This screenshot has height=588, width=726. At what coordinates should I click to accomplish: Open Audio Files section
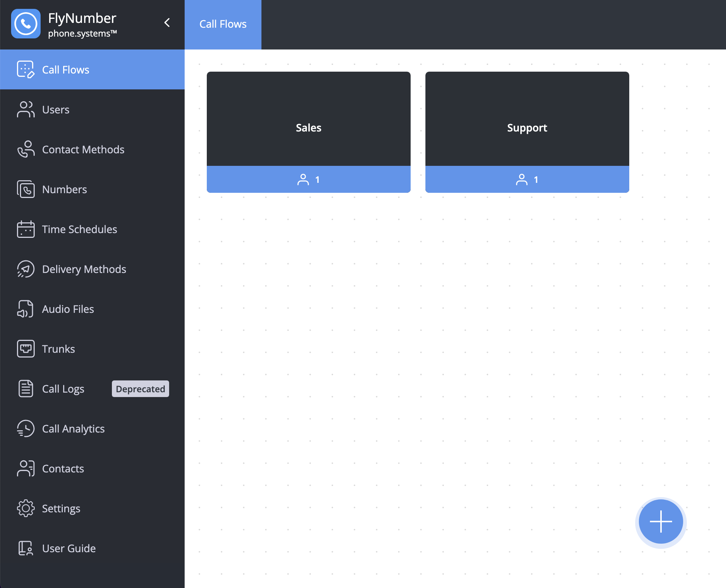92,309
